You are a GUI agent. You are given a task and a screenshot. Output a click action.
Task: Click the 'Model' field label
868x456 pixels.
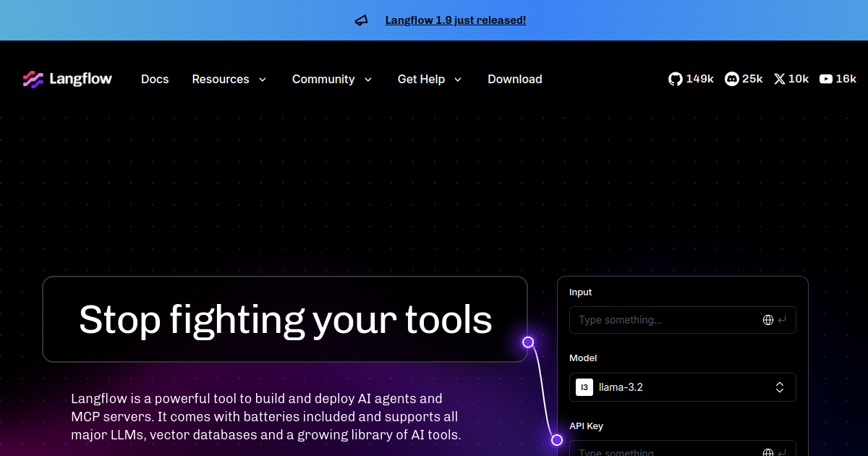coord(583,358)
